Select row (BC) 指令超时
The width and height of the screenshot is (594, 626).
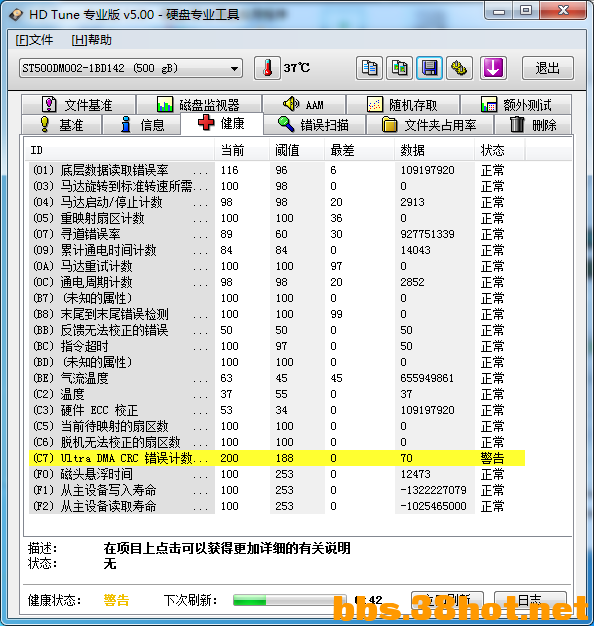(277, 346)
